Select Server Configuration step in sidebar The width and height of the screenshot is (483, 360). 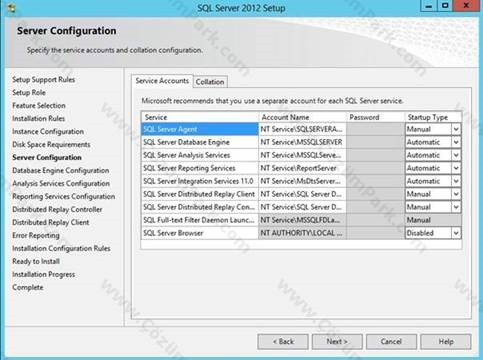point(47,157)
